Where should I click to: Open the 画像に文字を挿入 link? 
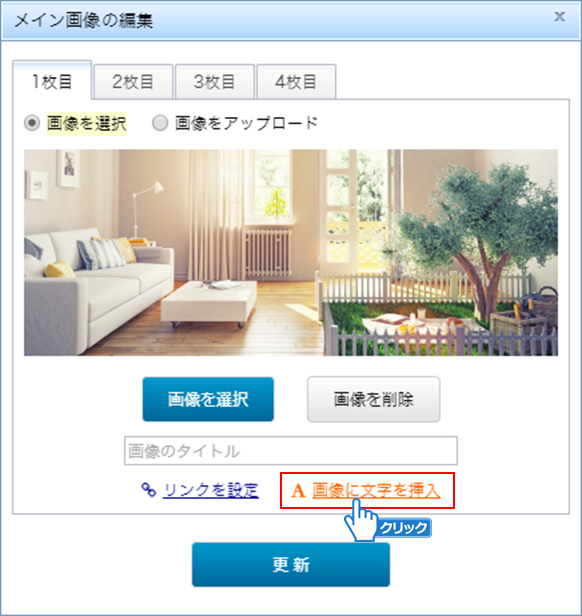point(376,491)
